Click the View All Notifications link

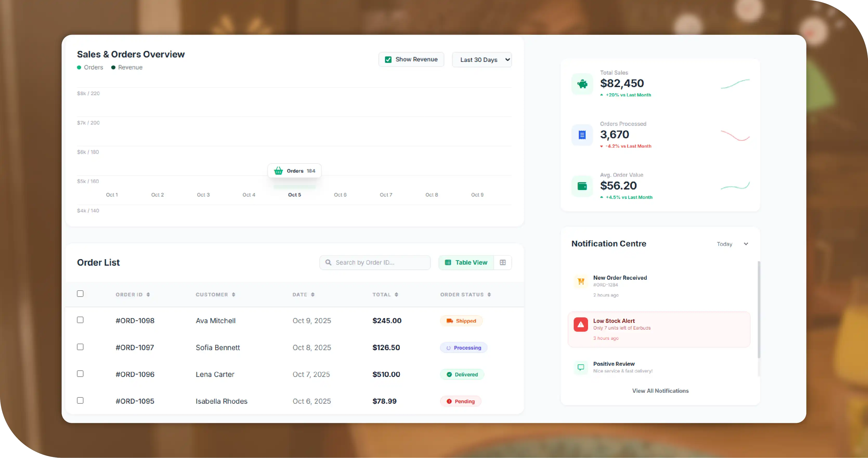[660, 391]
